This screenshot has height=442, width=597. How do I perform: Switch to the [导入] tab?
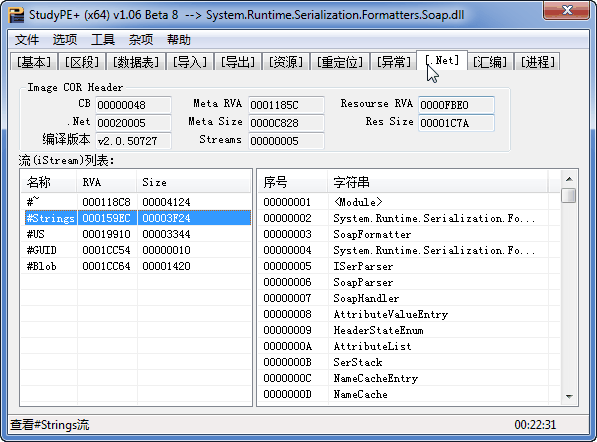pos(190,62)
